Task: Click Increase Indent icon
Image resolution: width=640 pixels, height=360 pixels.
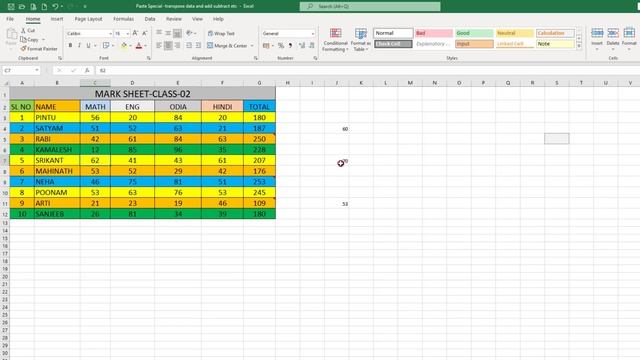Action: coord(198,45)
